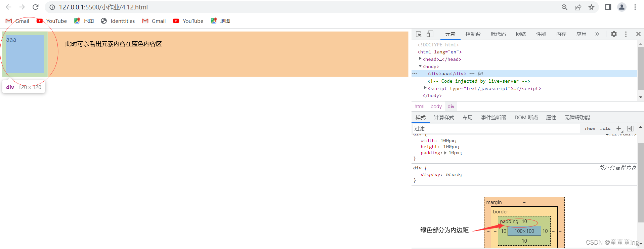Click the site info icon in the address bar

(x=52, y=7)
